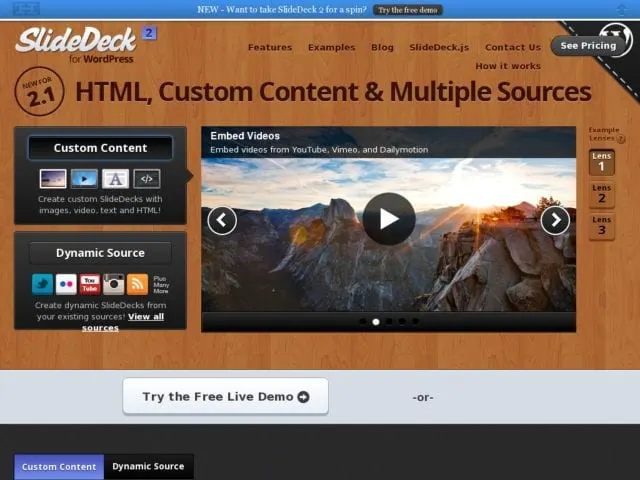Click the up arrow in top bar

tap(622, 9)
